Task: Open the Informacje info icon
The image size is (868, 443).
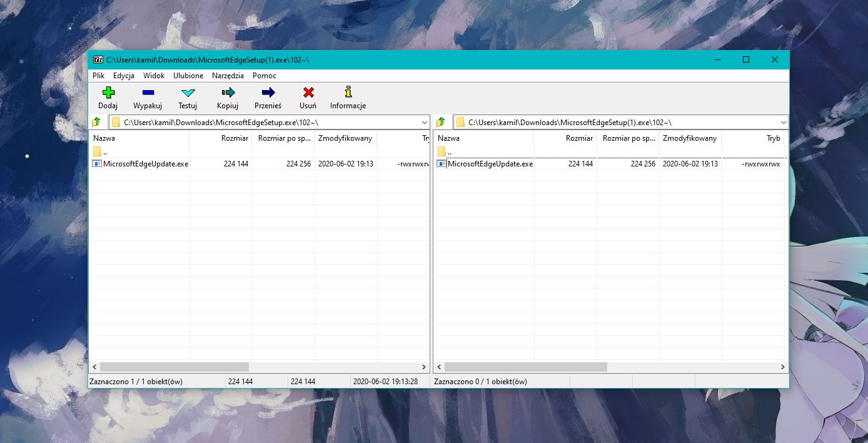Action: pos(348,93)
